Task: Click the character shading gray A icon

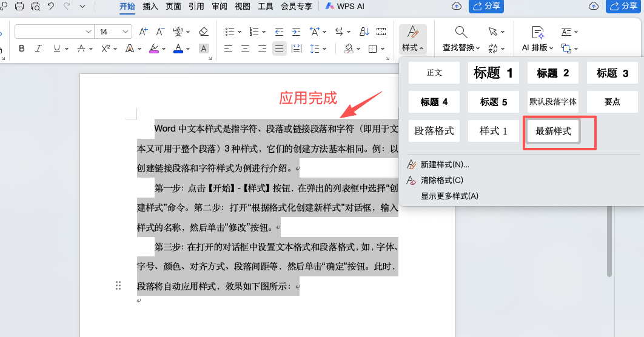Action: coord(203,48)
